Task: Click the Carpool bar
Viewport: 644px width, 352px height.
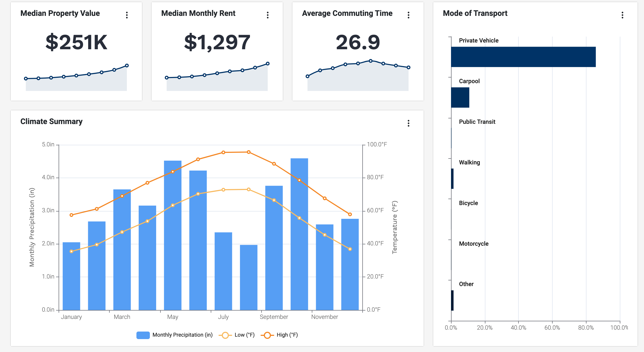Action: (460, 97)
